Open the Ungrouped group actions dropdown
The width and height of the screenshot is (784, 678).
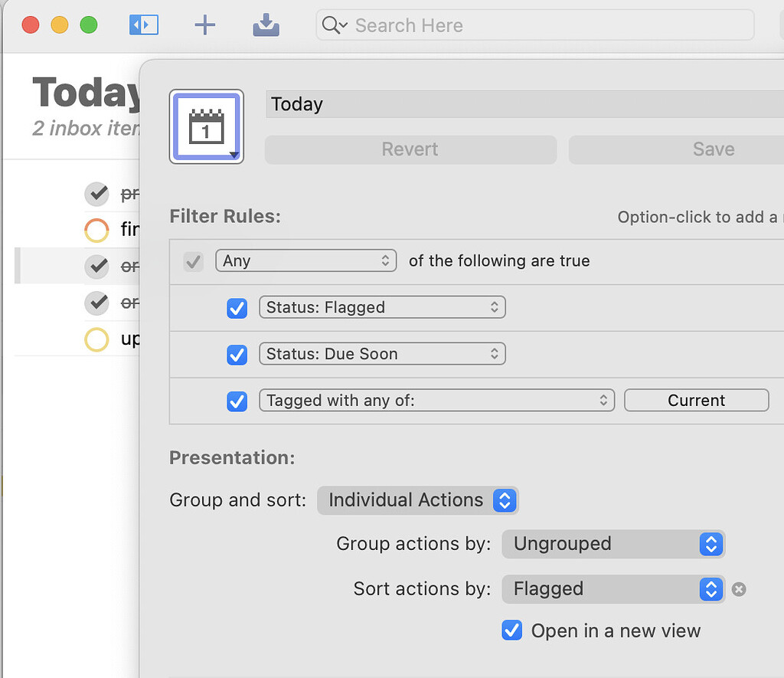[x=613, y=544]
